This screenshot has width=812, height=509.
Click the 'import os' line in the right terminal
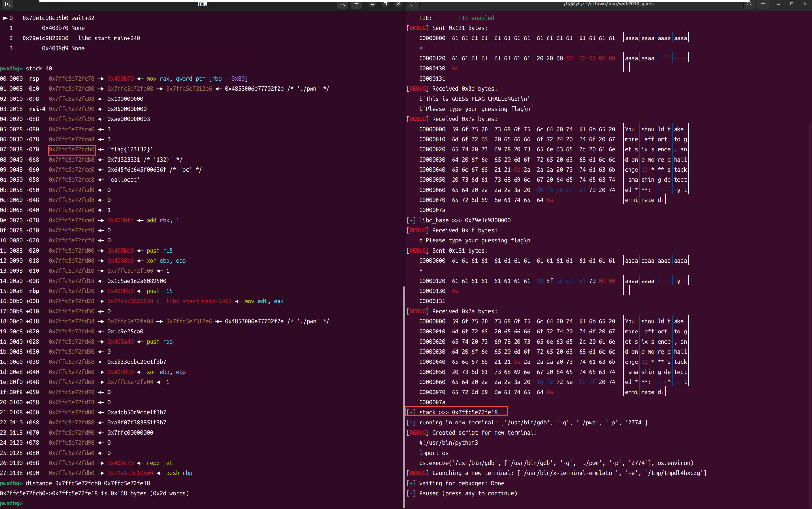[x=434, y=453]
